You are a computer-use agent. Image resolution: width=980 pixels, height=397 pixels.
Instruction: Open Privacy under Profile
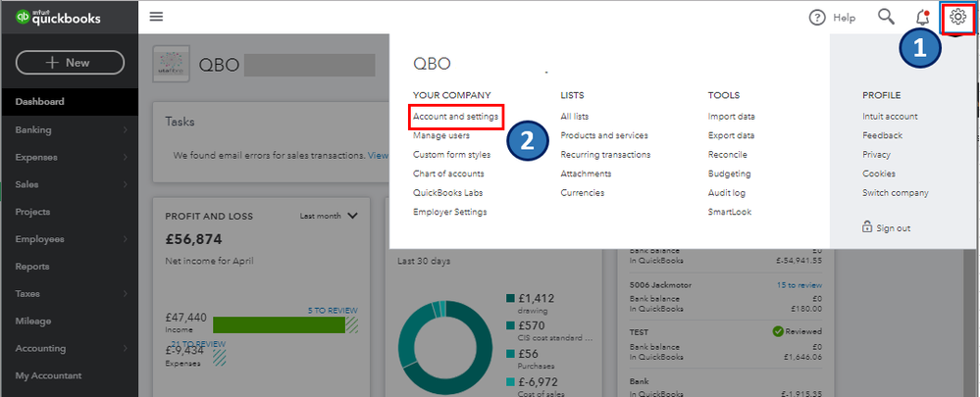pos(876,155)
